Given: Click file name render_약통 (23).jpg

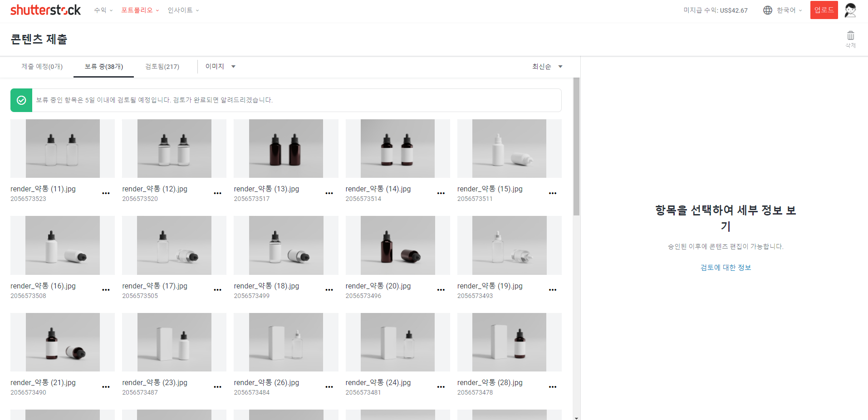Looking at the screenshot, I should pyautogui.click(x=155, y=382).
